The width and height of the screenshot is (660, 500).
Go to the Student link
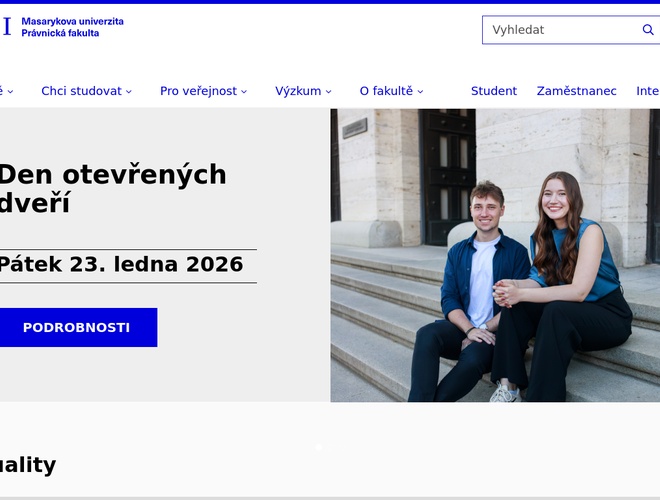pos(494,91)
